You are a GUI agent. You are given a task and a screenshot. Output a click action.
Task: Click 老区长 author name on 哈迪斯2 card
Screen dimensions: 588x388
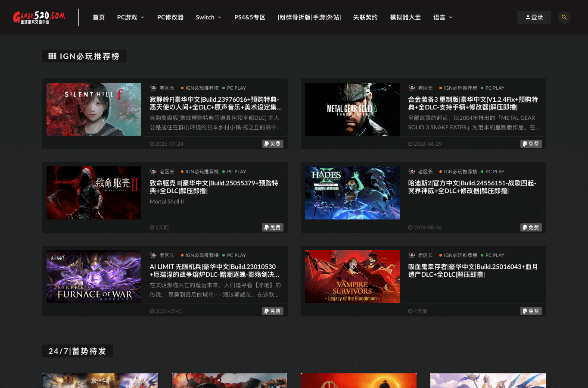point(426,172)
